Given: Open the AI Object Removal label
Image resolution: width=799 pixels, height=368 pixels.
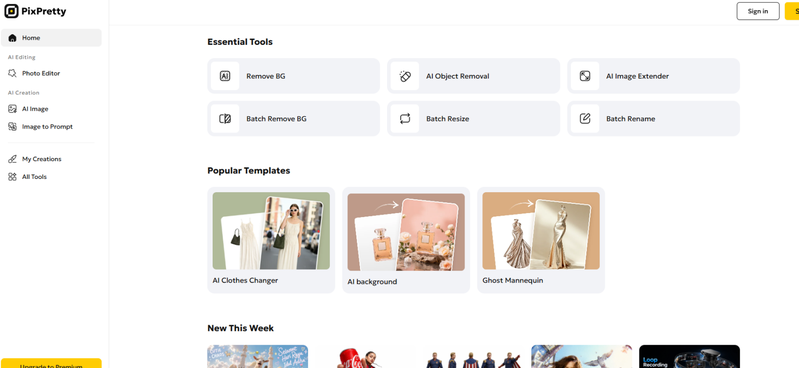Looking at the screenshot, I should click(x=458, y=76).
